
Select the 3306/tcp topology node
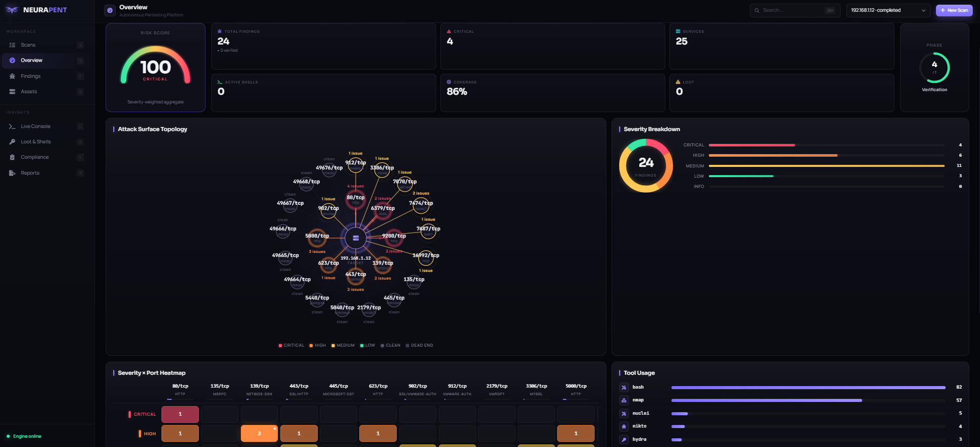(x=382, y=170)
